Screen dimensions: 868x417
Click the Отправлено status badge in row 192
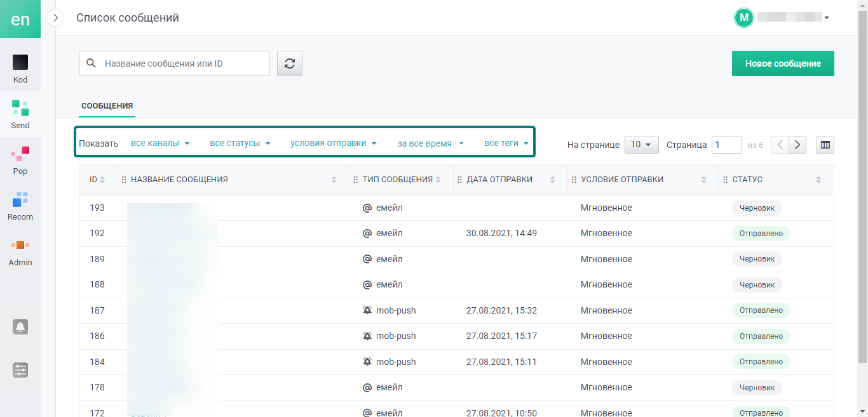(761, 234)
